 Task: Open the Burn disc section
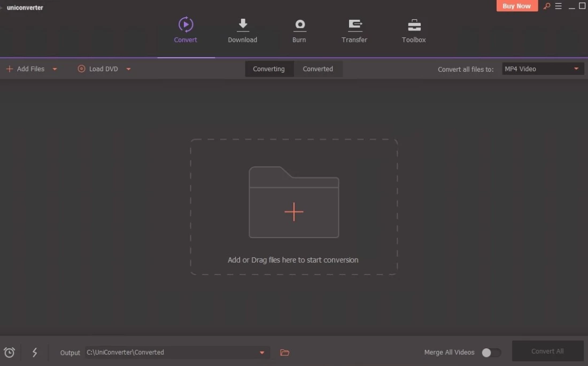tap(299, 25)
